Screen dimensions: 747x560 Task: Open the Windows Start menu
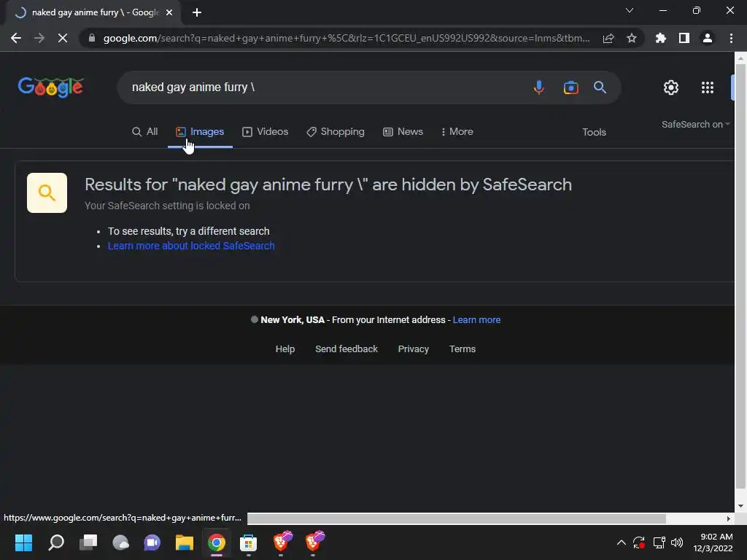click(x=23, y=542)
